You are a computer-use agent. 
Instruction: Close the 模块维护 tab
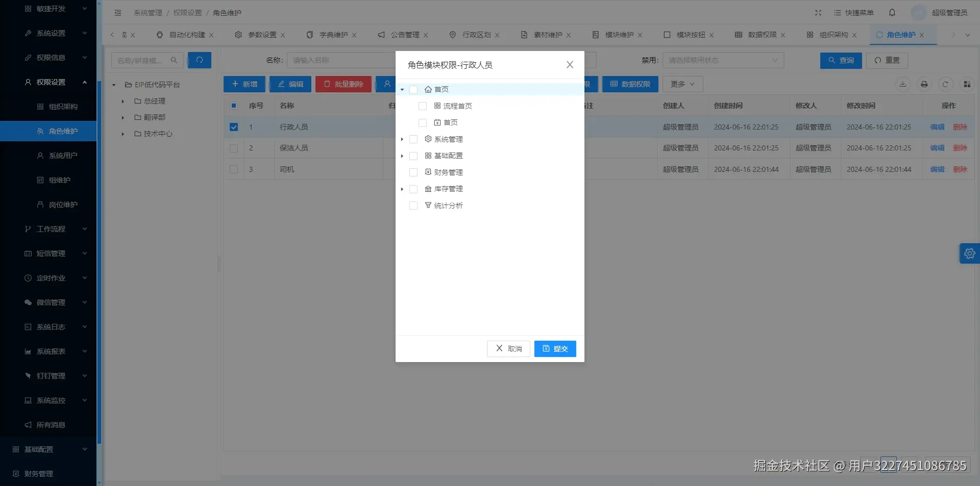click(x=640, y=35)
